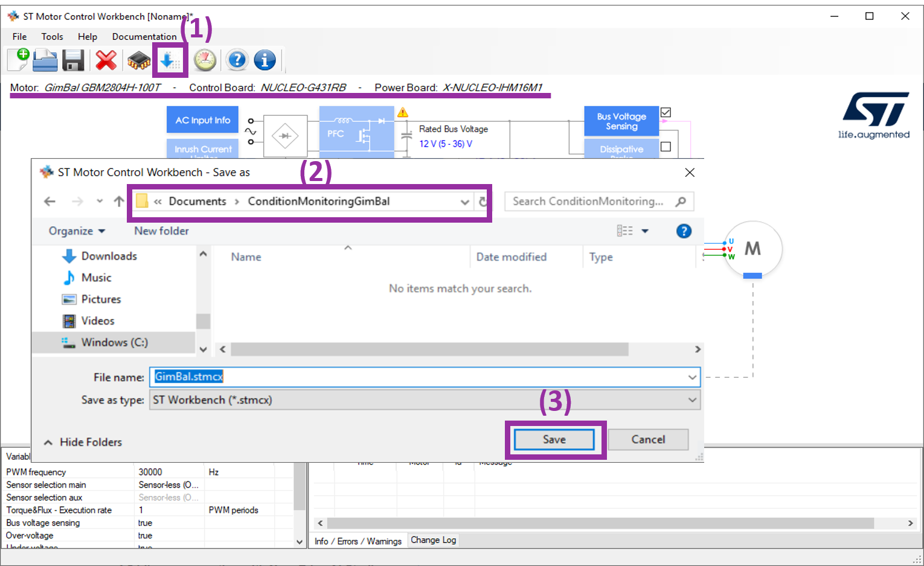Click the AC Input Info block
Screen dimensions: 924x566
pyautogui.click(x=202, y=120)
